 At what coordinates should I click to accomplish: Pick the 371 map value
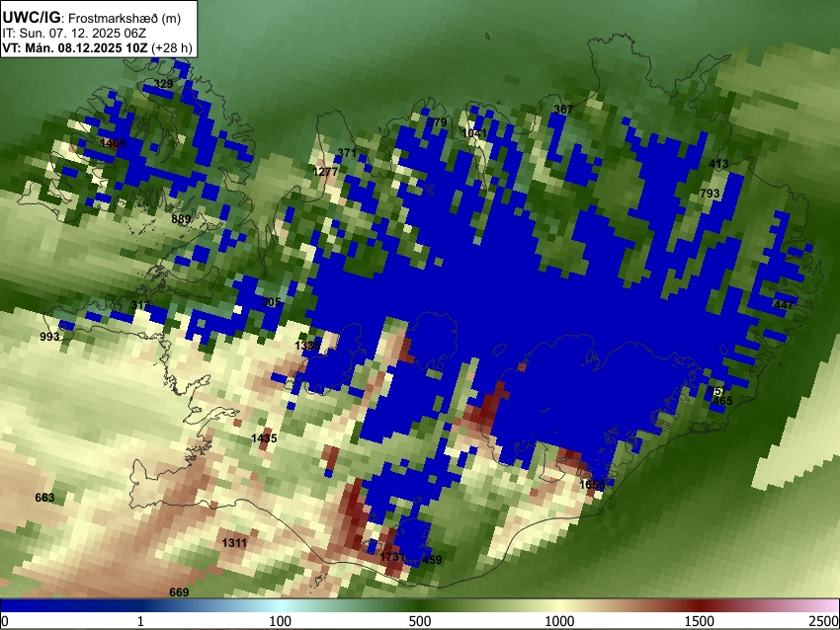pyautogui.click(x=347, y=153)
